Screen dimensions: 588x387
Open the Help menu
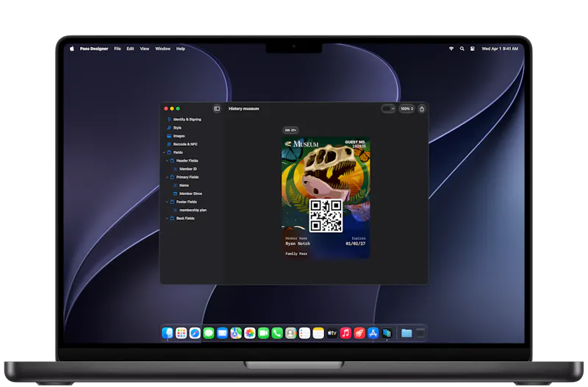(x=181, y=49)
